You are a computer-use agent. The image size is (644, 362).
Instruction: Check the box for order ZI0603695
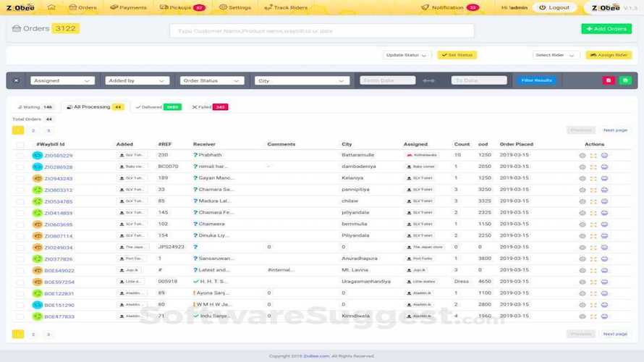pos(20,224)
